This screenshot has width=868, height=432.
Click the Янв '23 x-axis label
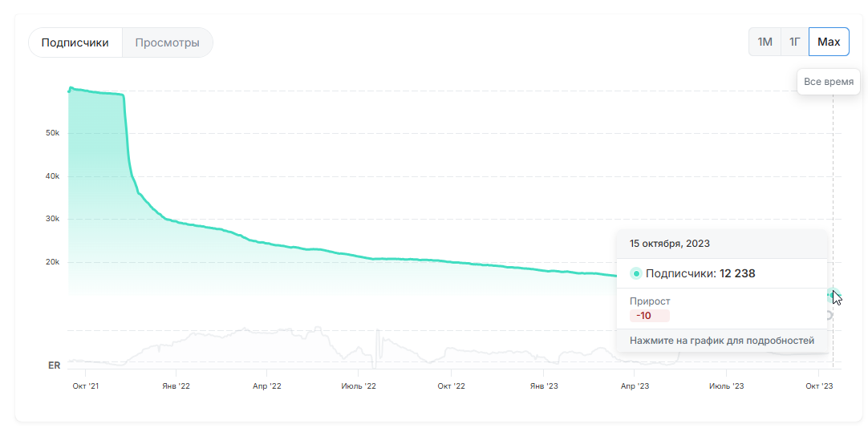tap(543, 386)
